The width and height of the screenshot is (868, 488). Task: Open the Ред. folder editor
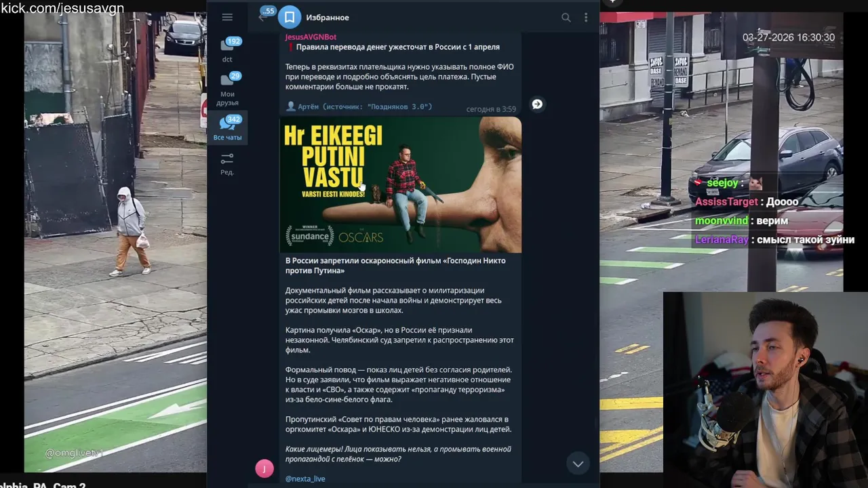227,163
